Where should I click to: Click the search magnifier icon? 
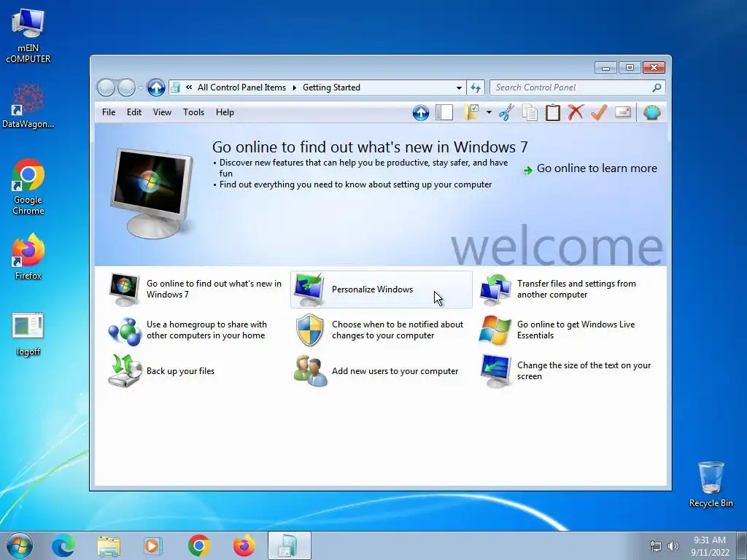[x=657, y=87]
